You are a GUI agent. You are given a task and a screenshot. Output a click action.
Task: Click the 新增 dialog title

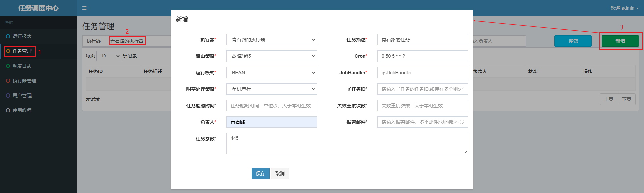[182, 19]
